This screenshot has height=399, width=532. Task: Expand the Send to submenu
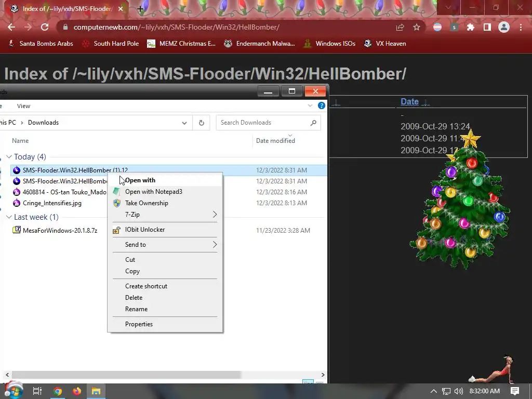tap(165, 245)
